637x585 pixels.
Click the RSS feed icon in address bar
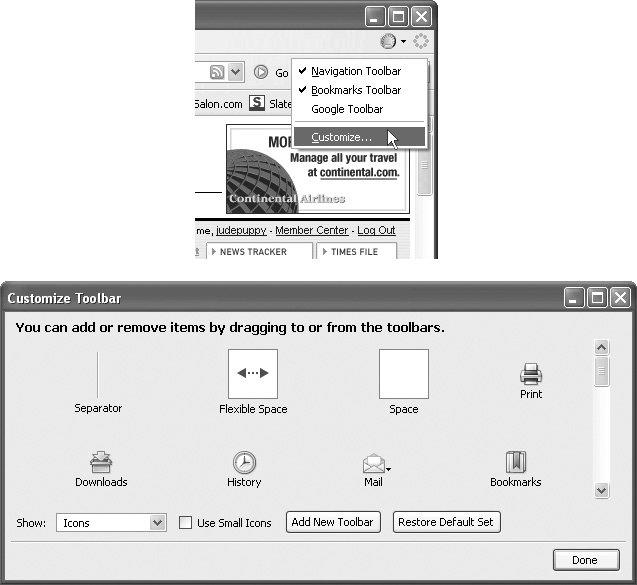(x=217, y=72)
